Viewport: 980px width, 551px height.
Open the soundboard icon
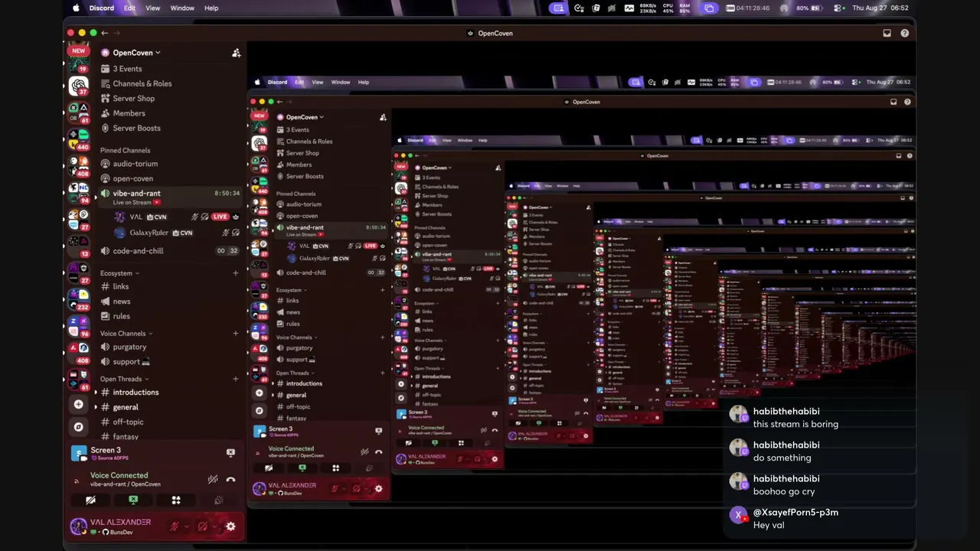(219, 500)
